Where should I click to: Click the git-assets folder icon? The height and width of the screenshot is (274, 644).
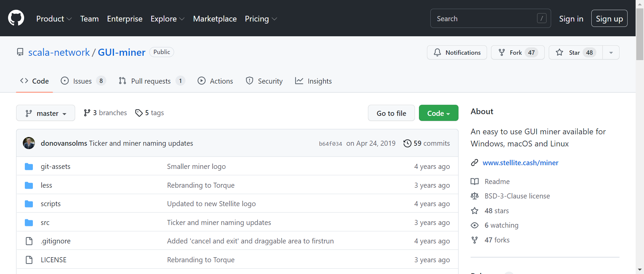pos(29,167)
